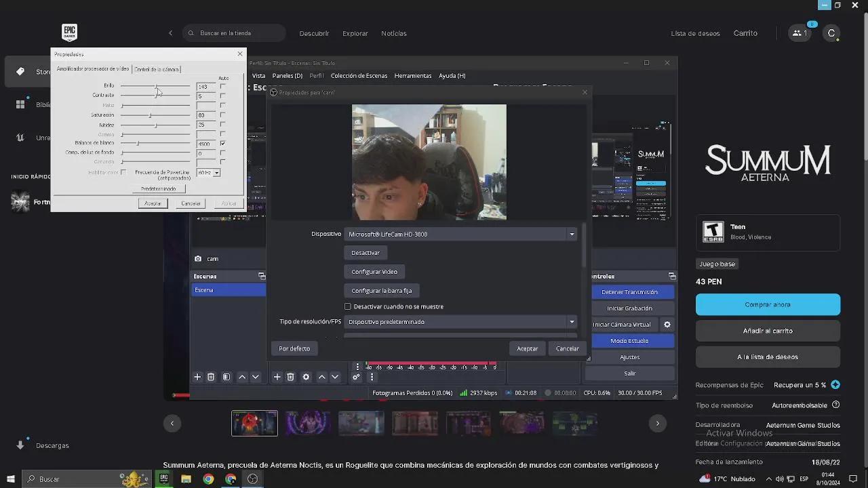868x488 pixels.
Task: Click the Buscar en la tienda search box
Action: [234, 33]
